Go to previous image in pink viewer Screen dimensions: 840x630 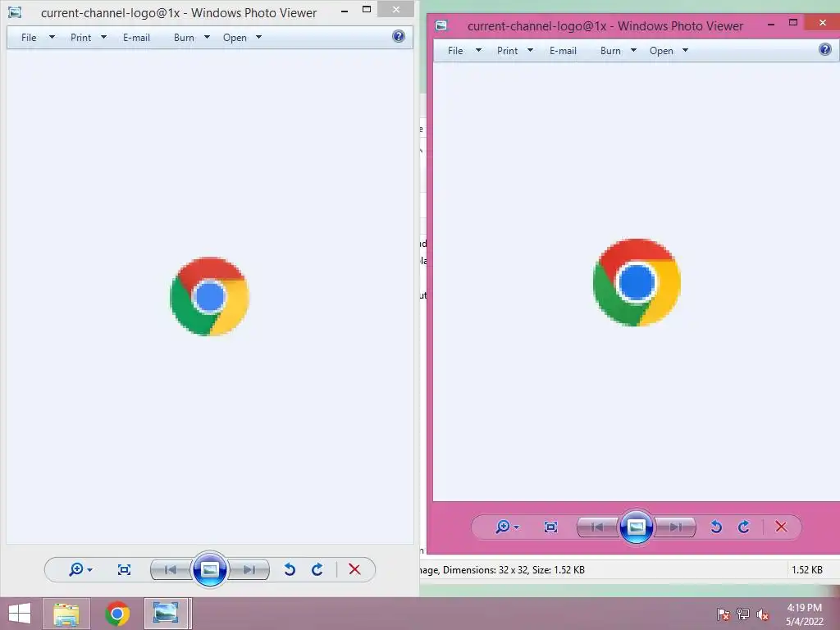coord(597,527)
